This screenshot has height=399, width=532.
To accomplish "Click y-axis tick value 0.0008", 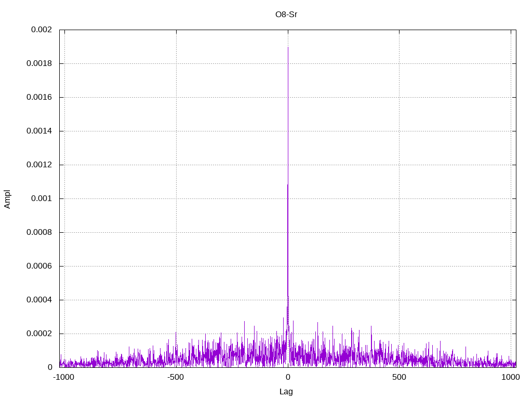I will (x=39, y=232).
